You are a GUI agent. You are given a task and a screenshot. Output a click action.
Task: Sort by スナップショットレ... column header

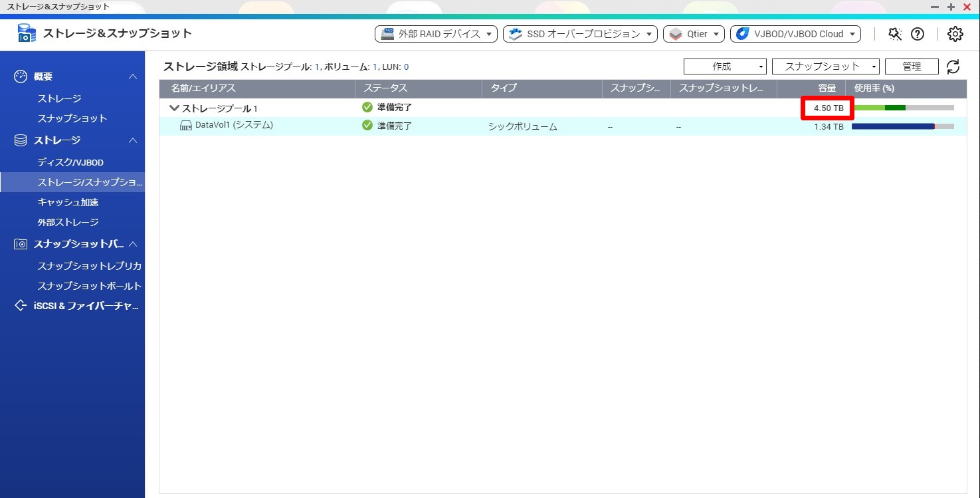point(724,88)
